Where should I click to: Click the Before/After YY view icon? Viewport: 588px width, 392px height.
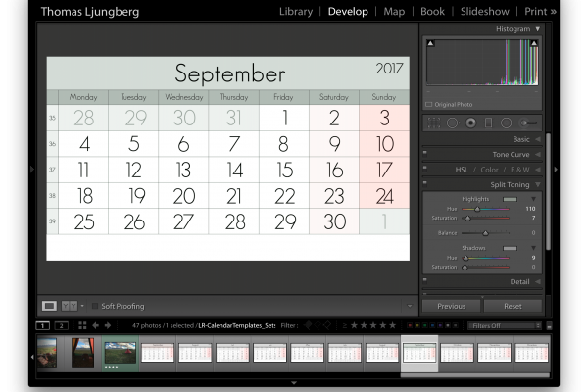pos(70,306)
